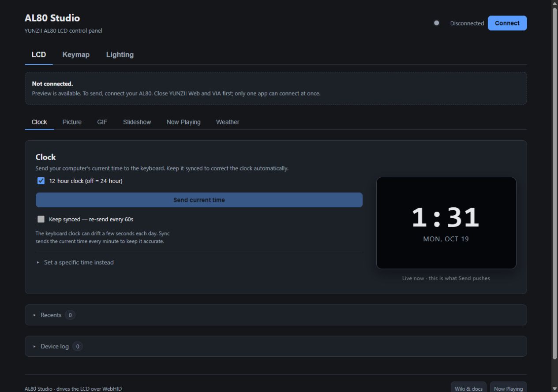Viewport: 558px width, 392px height.
Task: Open the Lighting tab
Action: point(120,55)
